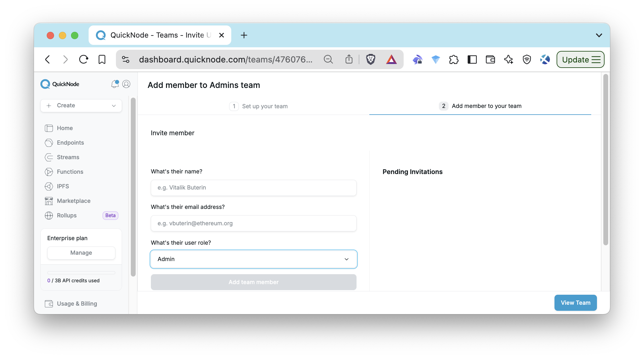The image size is (644, 359).
Task: Click the notifications bell icon
Action: coord(114,84)
